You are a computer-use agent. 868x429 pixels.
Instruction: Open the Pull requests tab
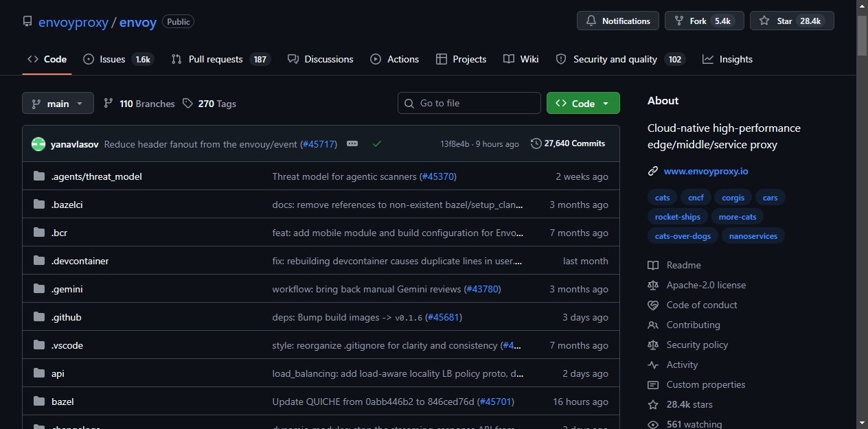pyautogui.click(x=220, y=59)
